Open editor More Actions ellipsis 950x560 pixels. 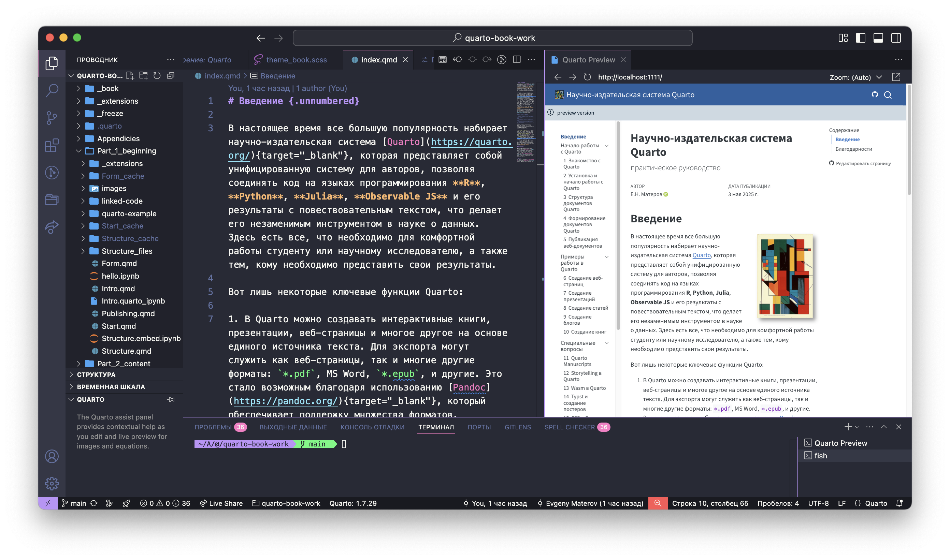[531, 60]
